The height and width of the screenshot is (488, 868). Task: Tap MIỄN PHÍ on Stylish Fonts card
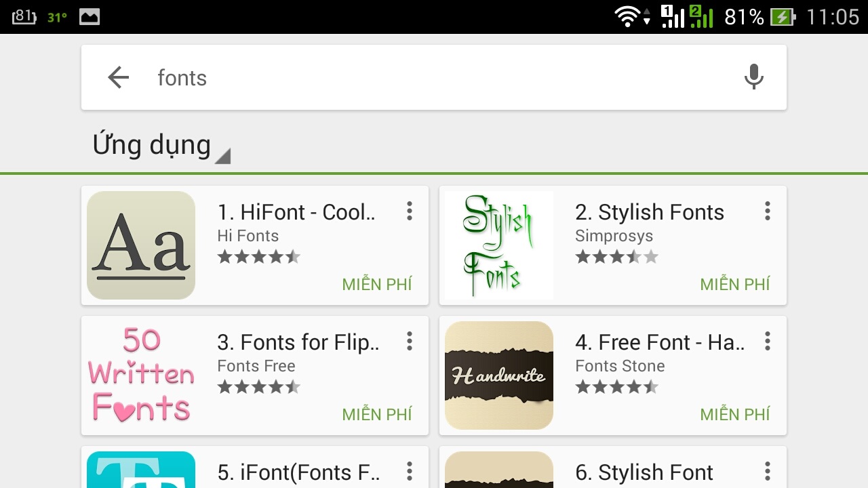pos(735,284)
